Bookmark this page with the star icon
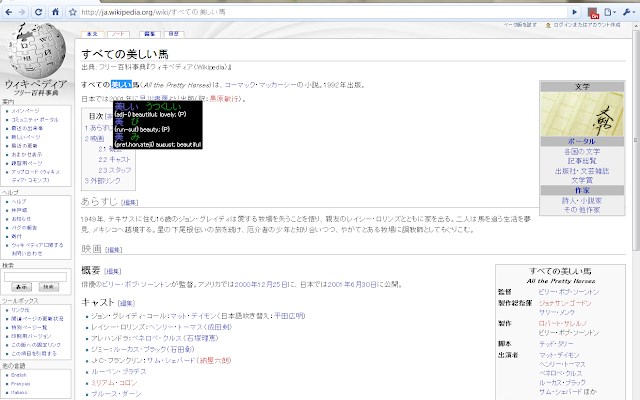This screenshot has height=400, width=640. pyautogui.click(x=73, y=12)
